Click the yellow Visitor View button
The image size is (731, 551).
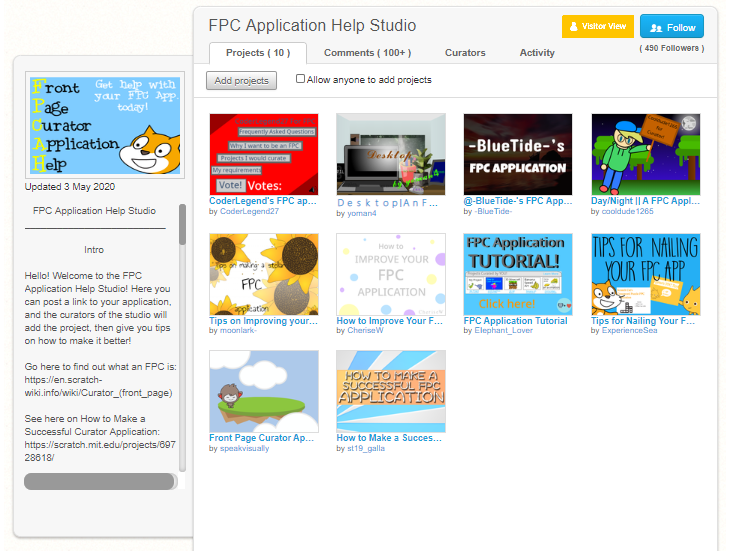[x=597, y=26]
